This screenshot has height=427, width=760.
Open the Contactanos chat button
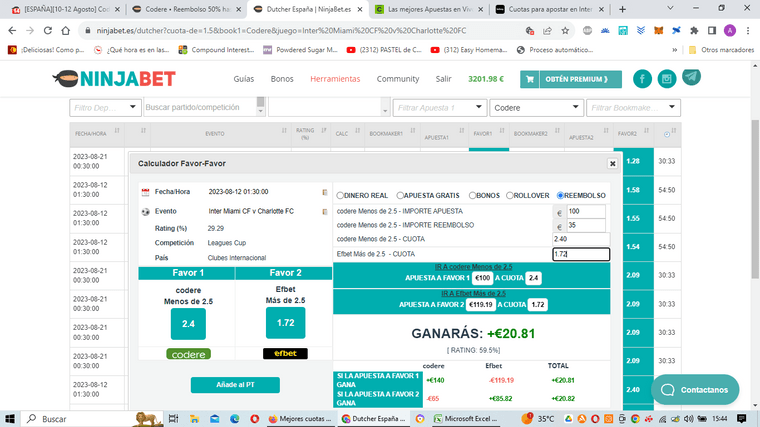695,390
